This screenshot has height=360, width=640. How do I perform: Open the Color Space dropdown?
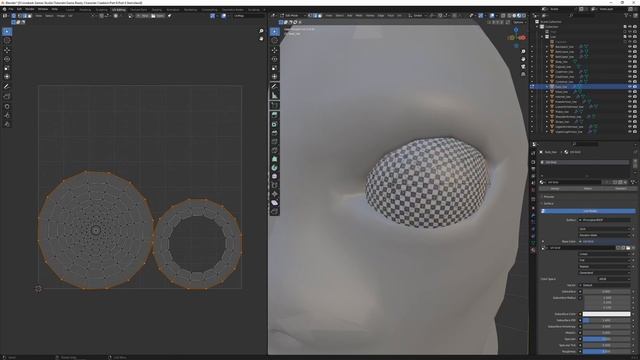click(x=615, y=279)
